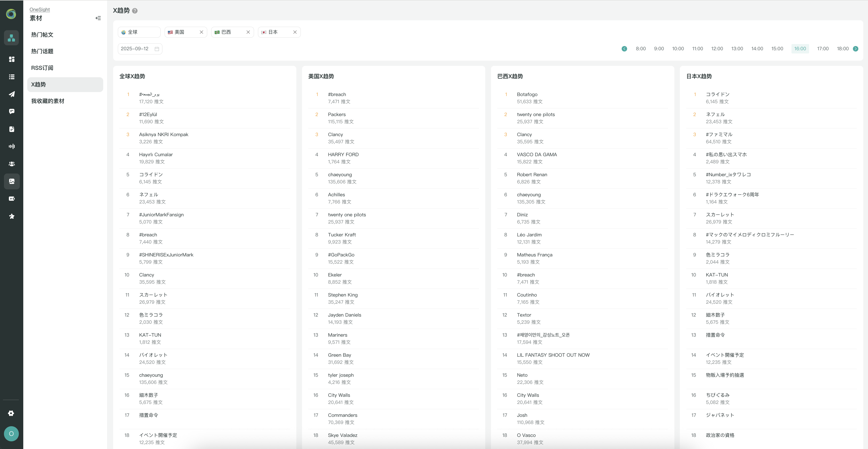Click the 2025-09-12 date input

[140, 49]
